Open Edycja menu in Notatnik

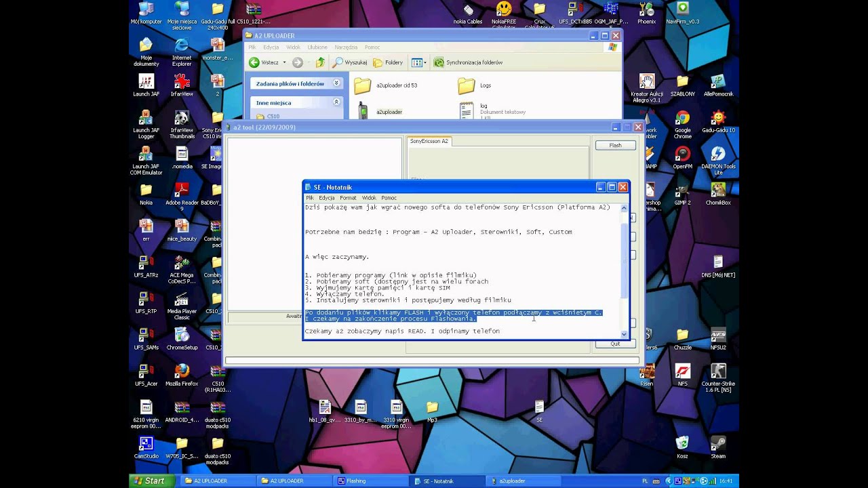click(x=327, y=198)
